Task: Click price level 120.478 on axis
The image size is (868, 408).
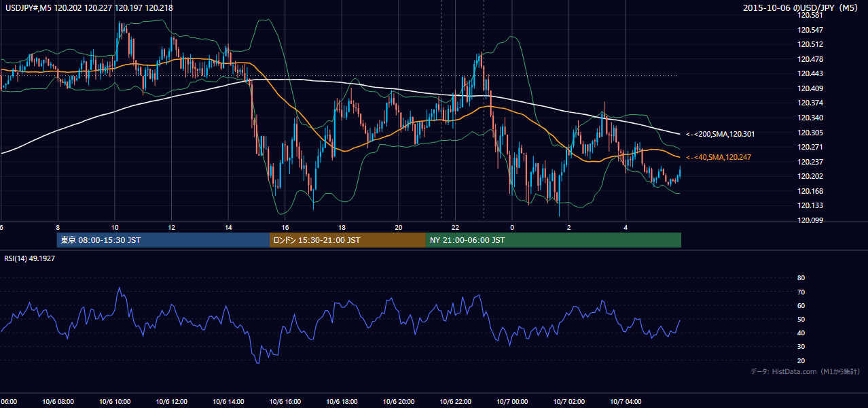Action: pyautogui.click(x=811, y=59)
